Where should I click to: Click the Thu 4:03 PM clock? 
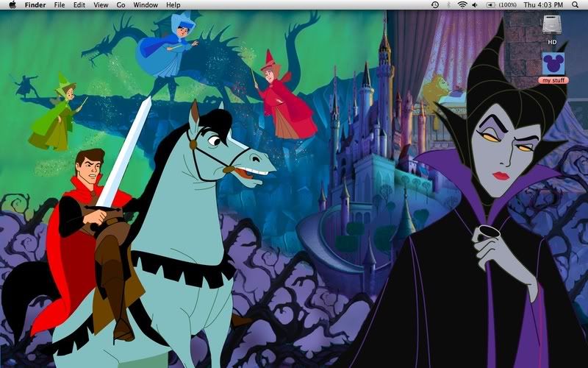tap(545, 4)
